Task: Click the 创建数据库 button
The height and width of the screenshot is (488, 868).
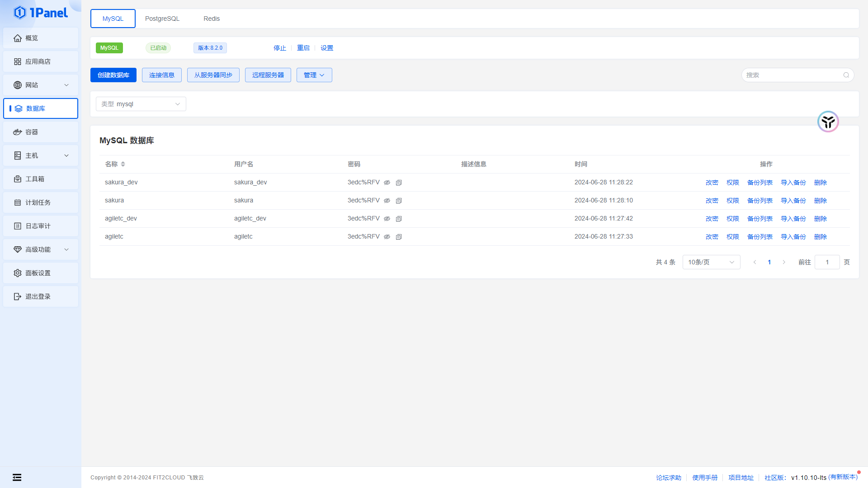Action: pos(113,75)
